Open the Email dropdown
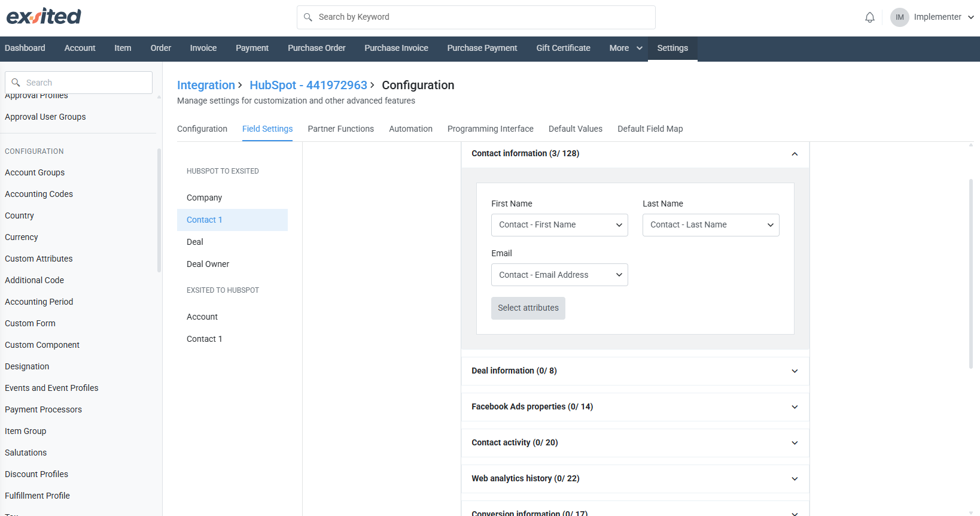Viewport: 980px width, 516px height. point(559,275)
